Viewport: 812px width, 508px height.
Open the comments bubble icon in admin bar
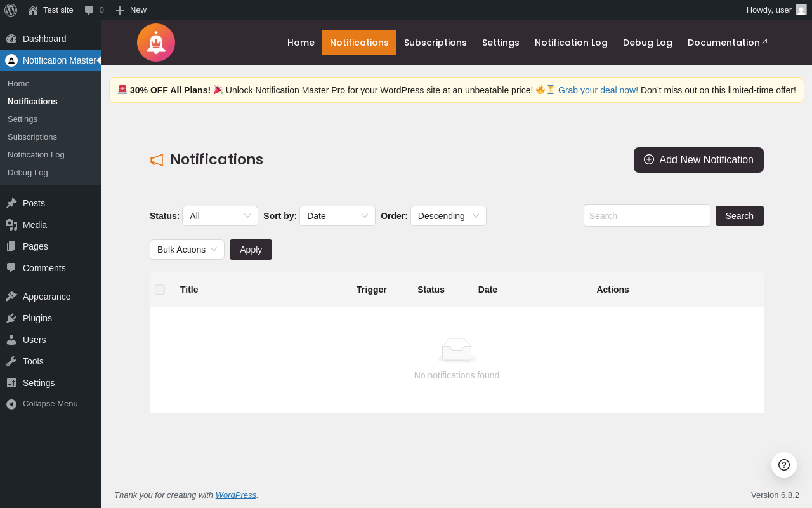click(x=89, y=10)
